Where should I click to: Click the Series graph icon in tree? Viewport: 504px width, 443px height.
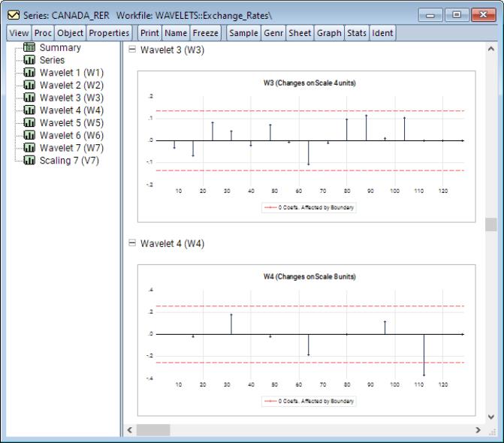point(31,60)
